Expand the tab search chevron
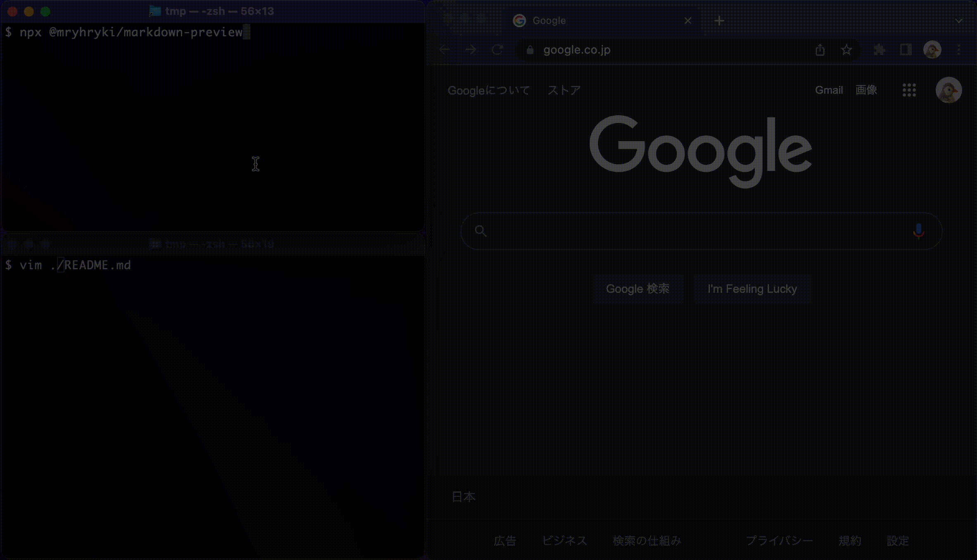The height and width of the screenshot is (560, 977). click(959, 21)
